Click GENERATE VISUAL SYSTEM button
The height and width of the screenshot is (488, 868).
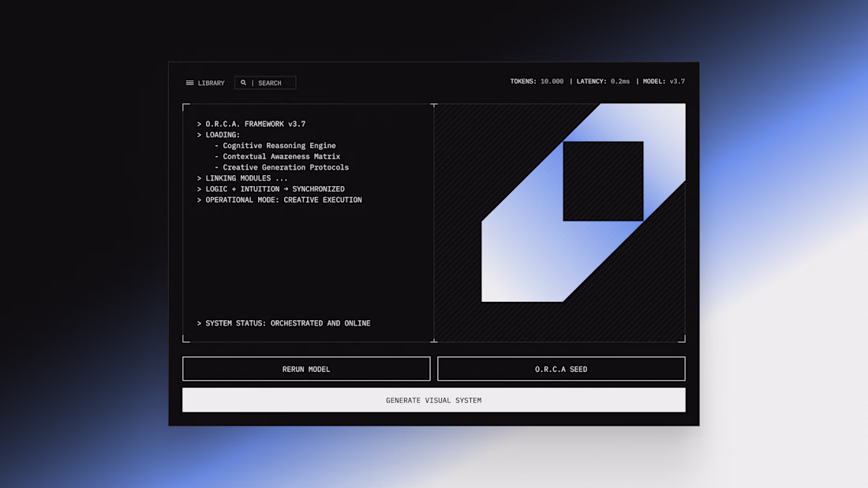tap(433, 400)
